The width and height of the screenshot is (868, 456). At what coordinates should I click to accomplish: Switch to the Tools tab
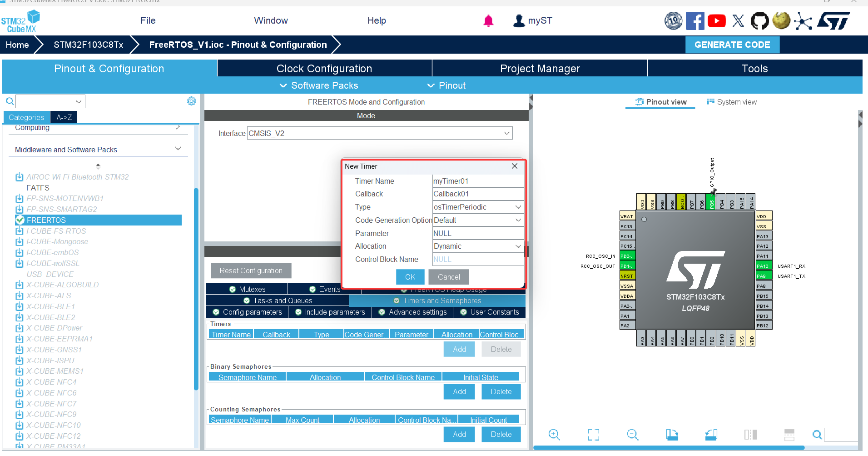tap(754, 69)
